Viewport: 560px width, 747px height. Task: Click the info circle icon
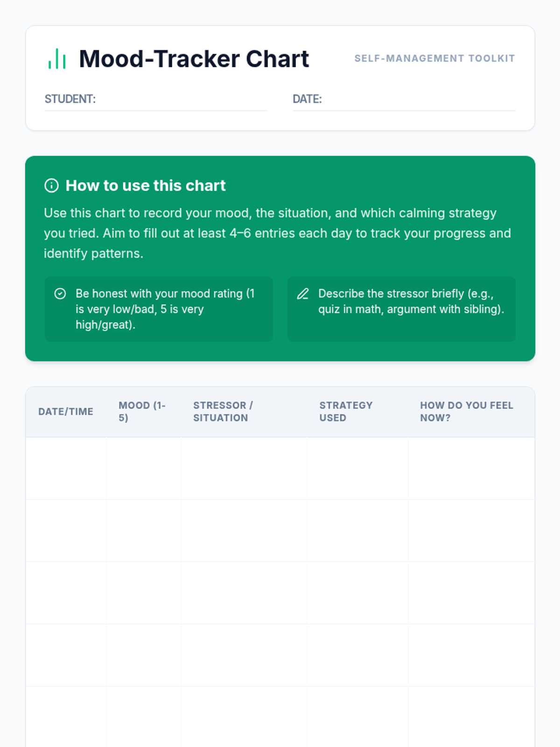(x=51, y=185)
